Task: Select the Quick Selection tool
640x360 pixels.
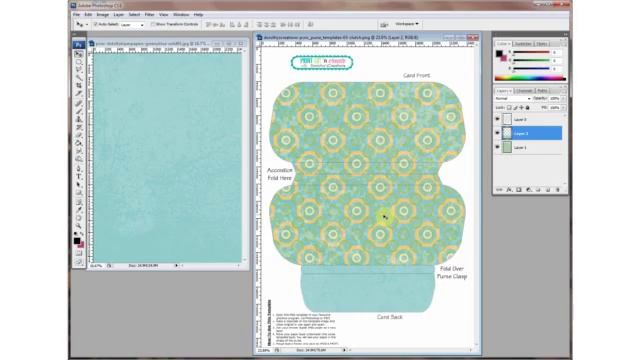Action: 79,78
